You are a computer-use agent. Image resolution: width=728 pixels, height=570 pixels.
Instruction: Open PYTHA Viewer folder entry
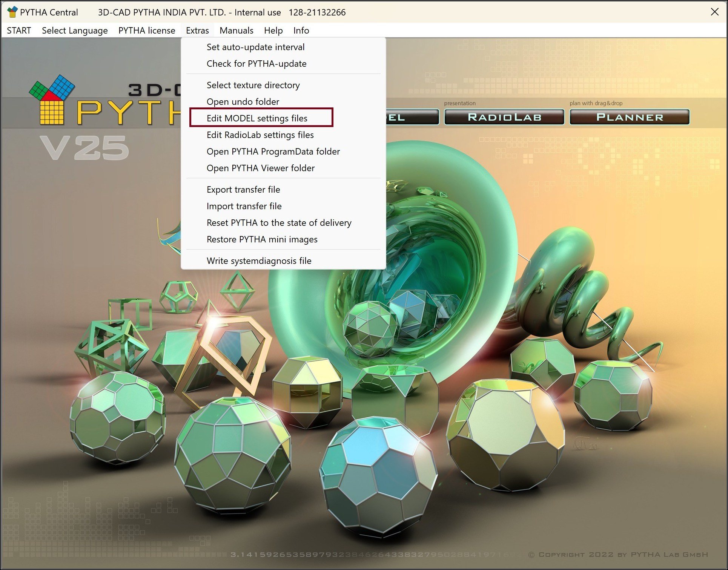(283, 168)
